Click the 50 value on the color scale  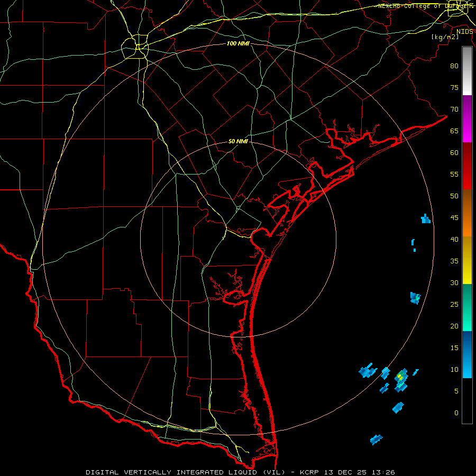pyautogui.click(x=454, y=196)
